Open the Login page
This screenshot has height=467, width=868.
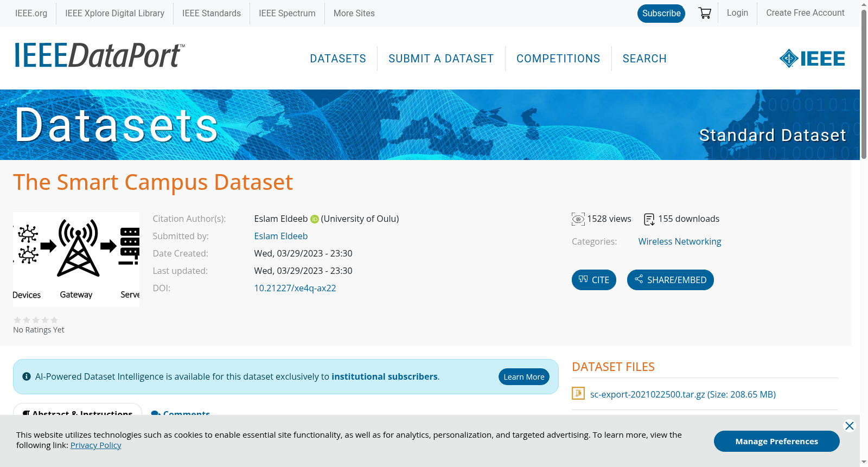tap(737, 13)
